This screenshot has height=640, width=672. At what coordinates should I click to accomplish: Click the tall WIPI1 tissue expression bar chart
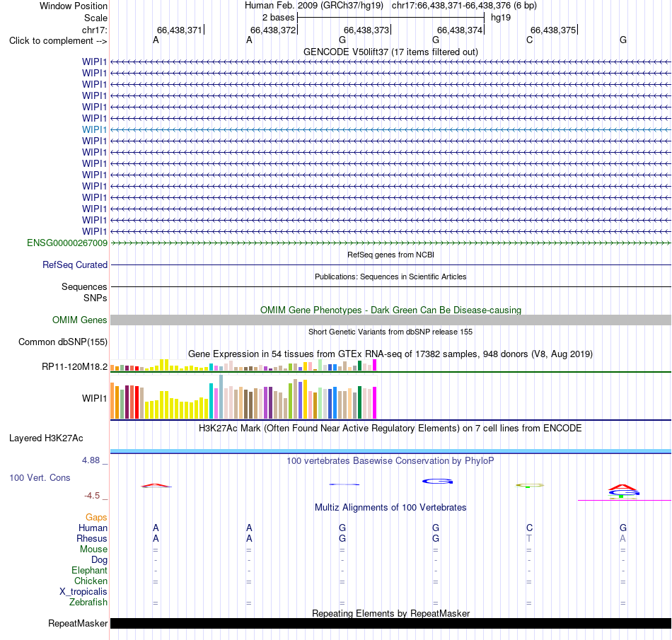[243, 397]
